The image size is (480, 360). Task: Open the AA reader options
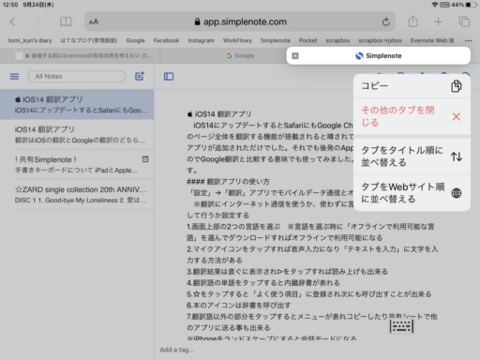tap(94, 22)
